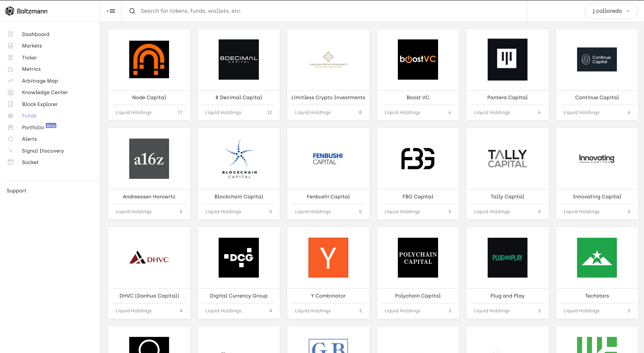Click the Socket terminal icon

(11, 162)
